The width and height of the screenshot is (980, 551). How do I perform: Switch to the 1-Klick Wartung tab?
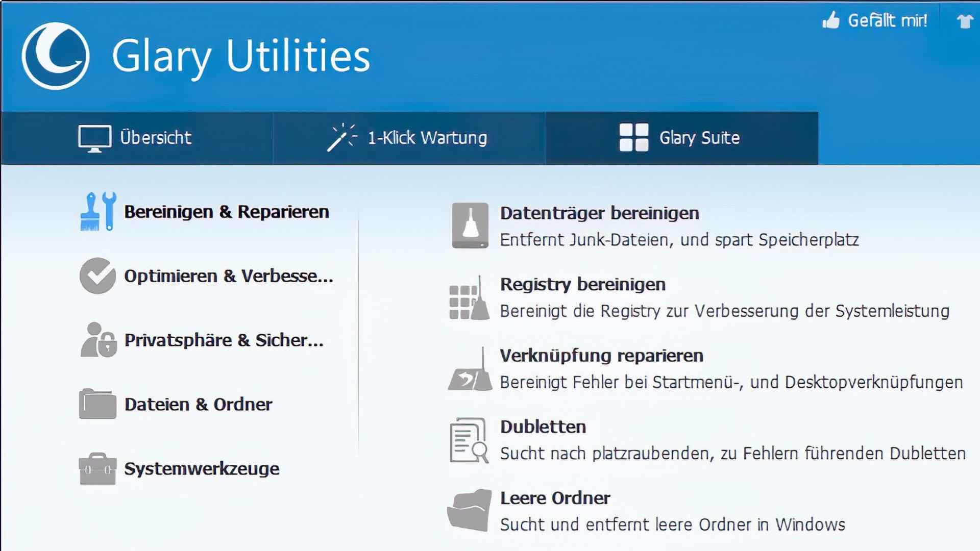pos(409,138)
